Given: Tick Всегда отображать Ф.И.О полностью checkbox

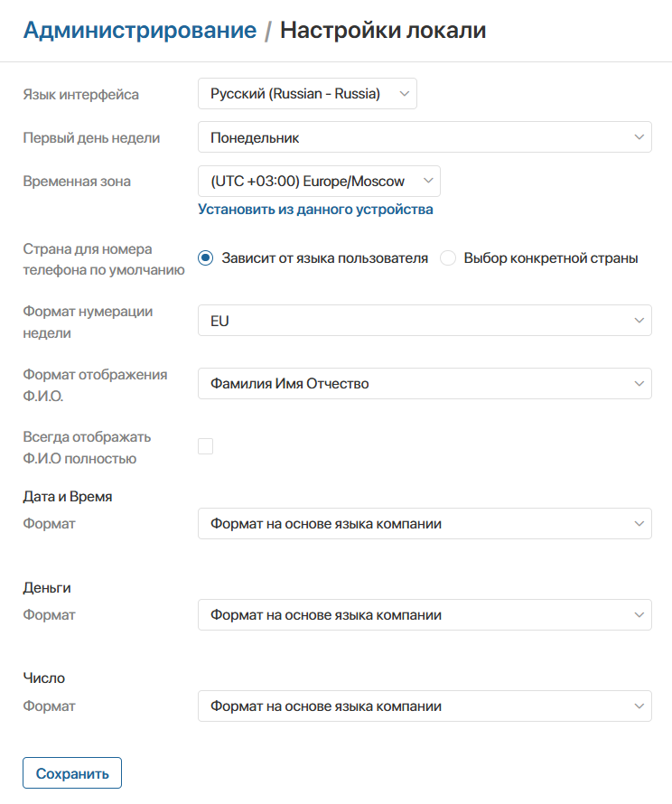Looking at the screenshot, I should pyautogui.click(x=206, y=446).
